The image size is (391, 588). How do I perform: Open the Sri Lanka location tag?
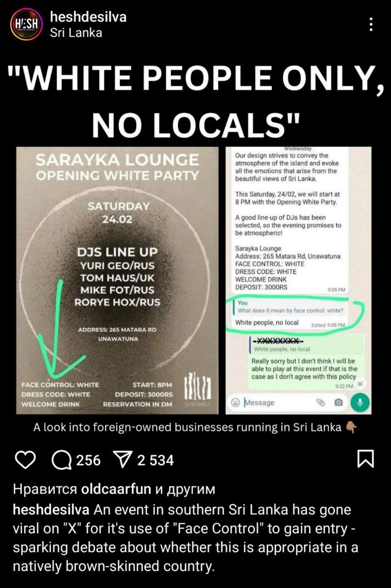[x=76, y=33]
